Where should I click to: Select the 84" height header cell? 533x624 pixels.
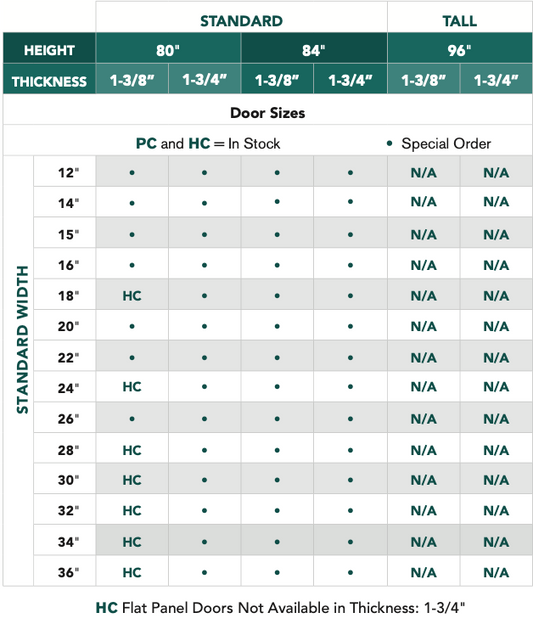pos(314,50)
